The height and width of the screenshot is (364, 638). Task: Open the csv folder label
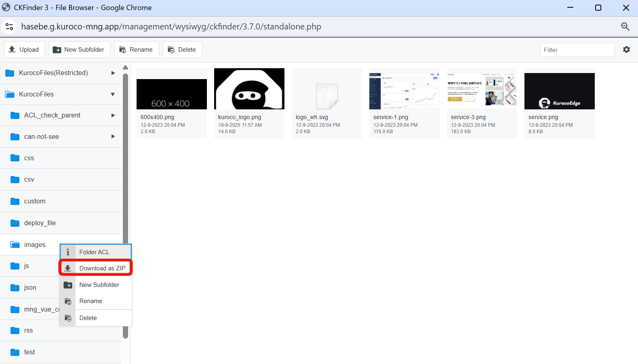[29, 180]
